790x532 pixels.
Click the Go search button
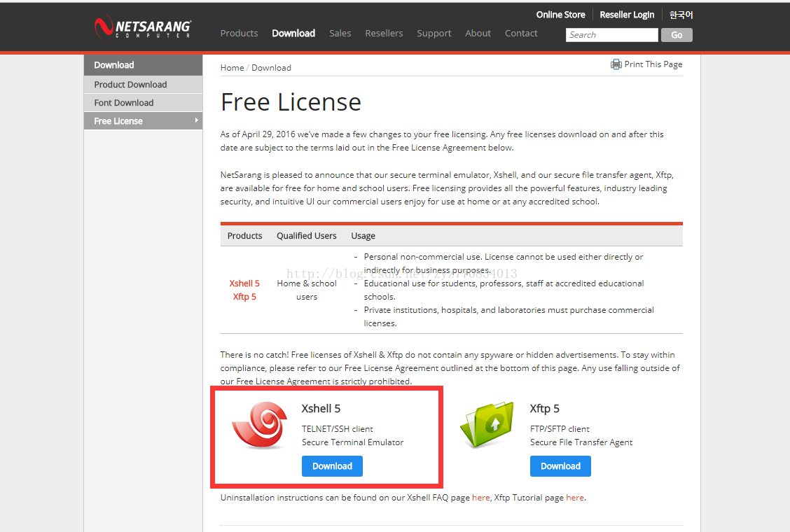coord(677,35)
